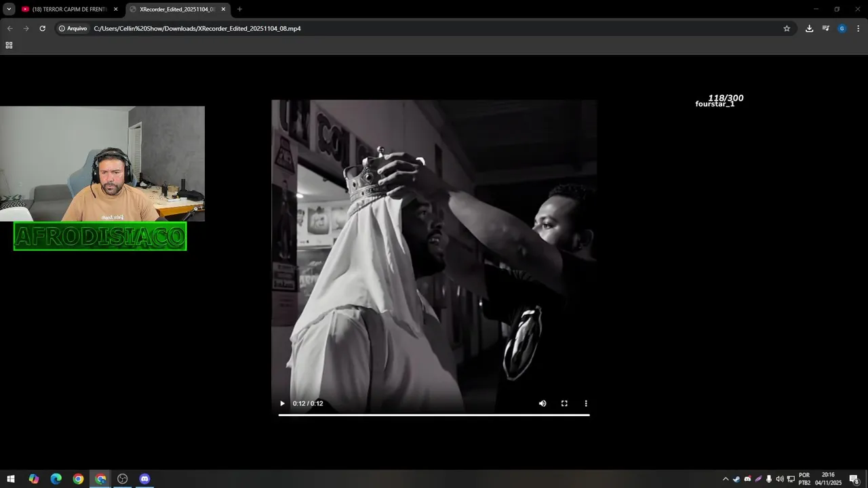Image resolution: width=868 pixels, height=488 pixels.
Task: Close the TERROR CAPIM DE FRENTE tab
Action: pos(115,9)
